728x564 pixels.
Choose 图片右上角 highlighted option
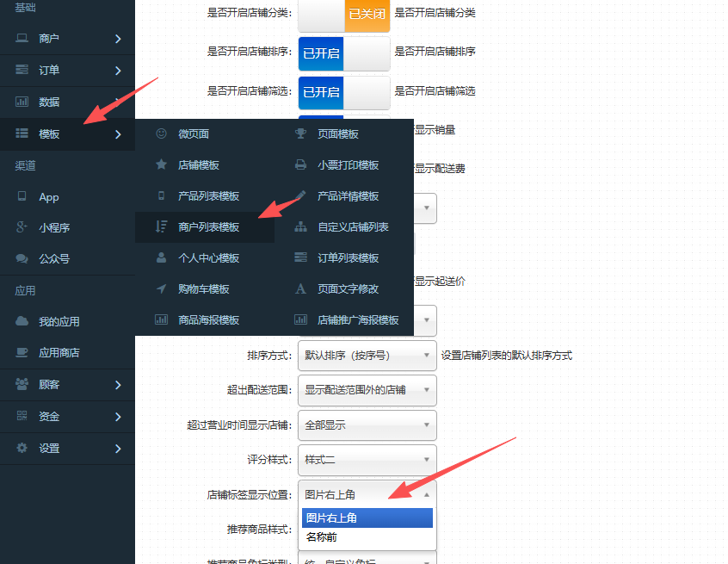367,518
